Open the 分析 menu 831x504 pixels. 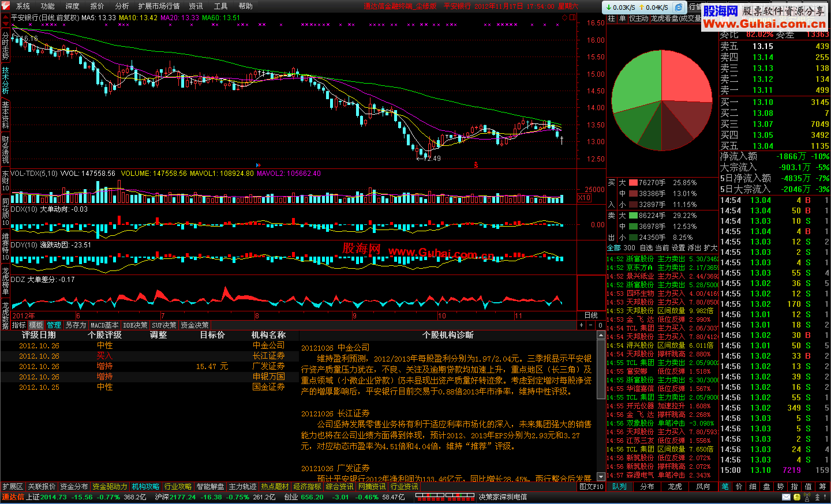pyautogui.click(x=122, y=6)
